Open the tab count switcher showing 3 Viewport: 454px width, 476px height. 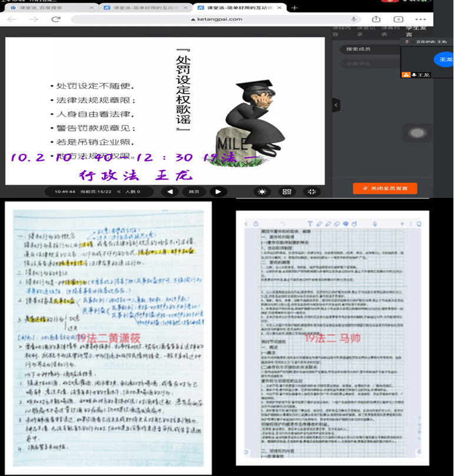pyautogui.click(x=398, y=19)
